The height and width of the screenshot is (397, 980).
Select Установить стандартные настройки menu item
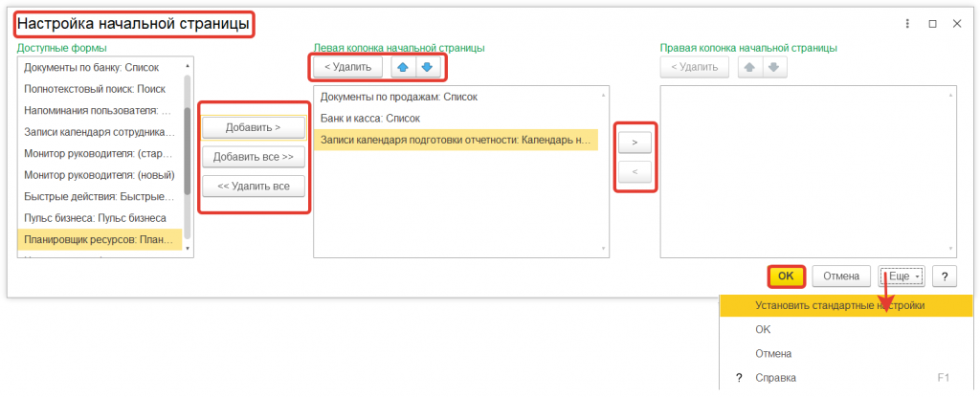click(839, 306)
